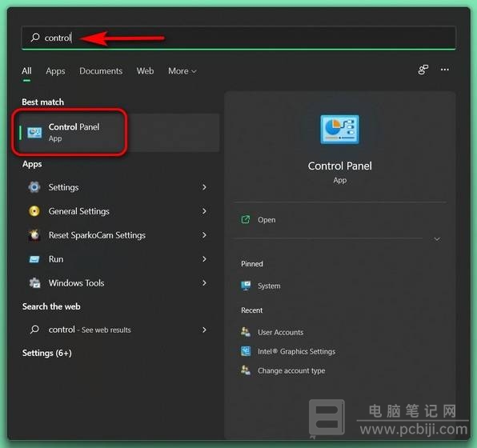
Task: Click the account/feedback icon at top right
Action: (x=423, y=70)
